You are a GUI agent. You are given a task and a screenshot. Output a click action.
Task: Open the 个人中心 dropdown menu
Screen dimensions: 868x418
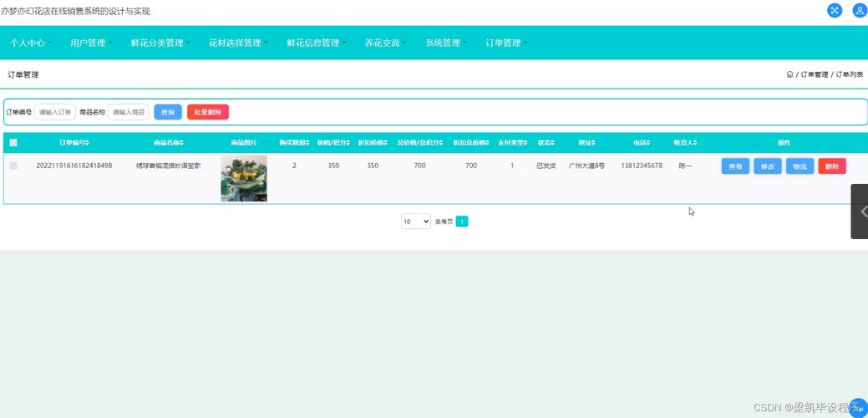pyautogui.click(x=30, y=43)
